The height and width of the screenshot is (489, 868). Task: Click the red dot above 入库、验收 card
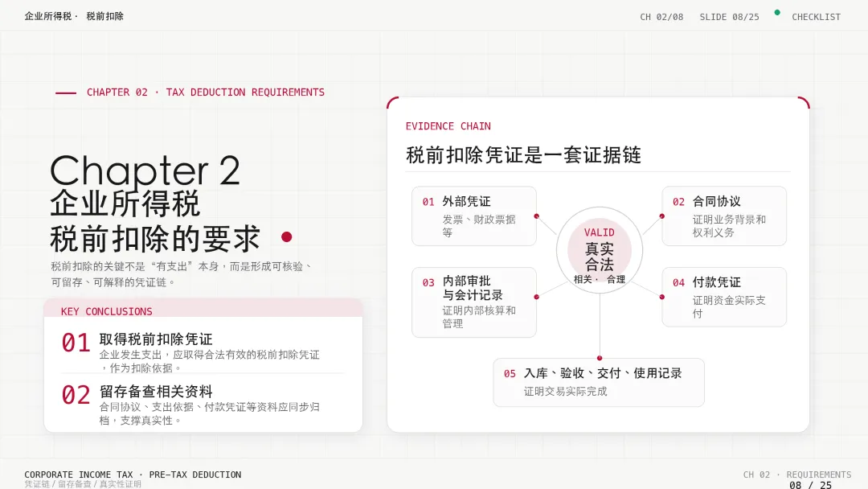click(x=600, y=358)
